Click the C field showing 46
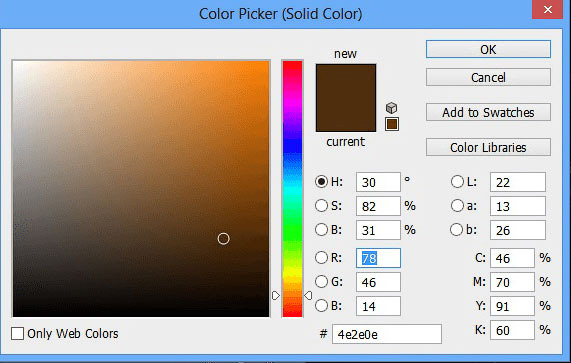Viewport: 571px width, 363px height. click(x=512, y=258)
